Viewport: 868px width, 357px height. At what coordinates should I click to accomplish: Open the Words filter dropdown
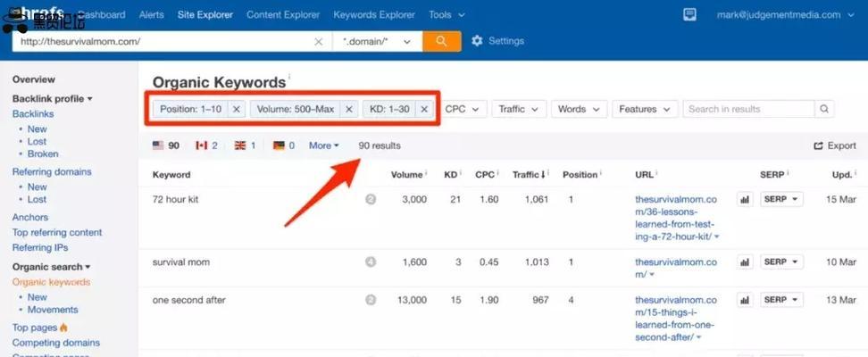[x=579, y=109]
